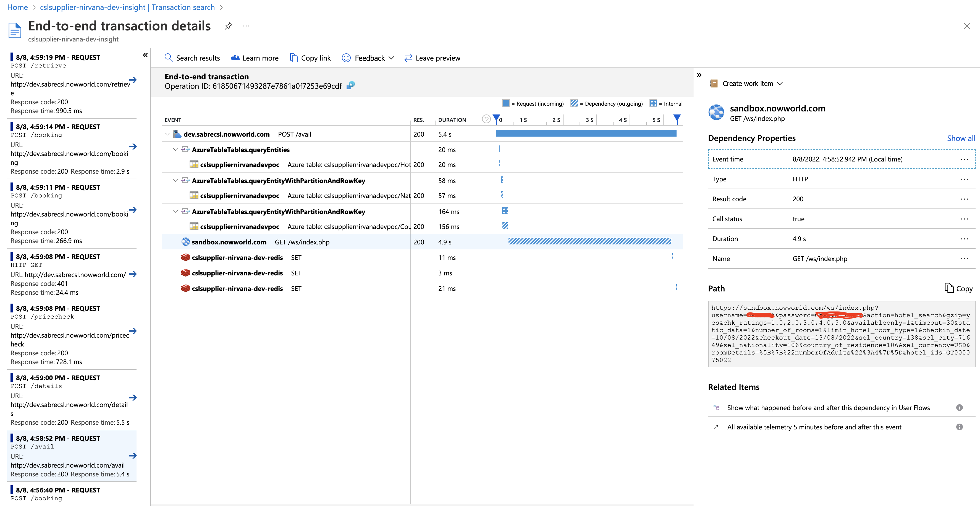Open the Call status row ellipsis menu
Image resolution: width=980 pixels, height=506 pixels.
(x=965, y=218)
